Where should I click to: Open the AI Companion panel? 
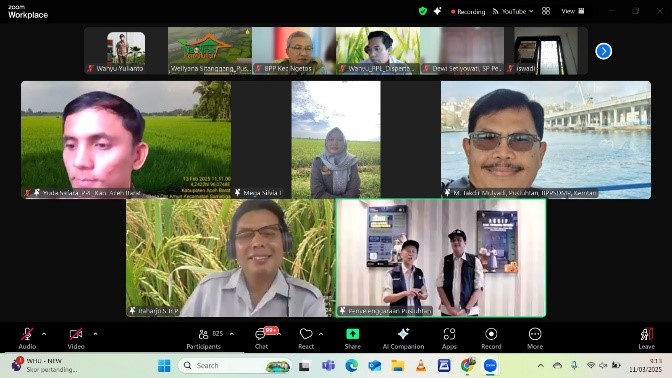(x=403, y=338)
